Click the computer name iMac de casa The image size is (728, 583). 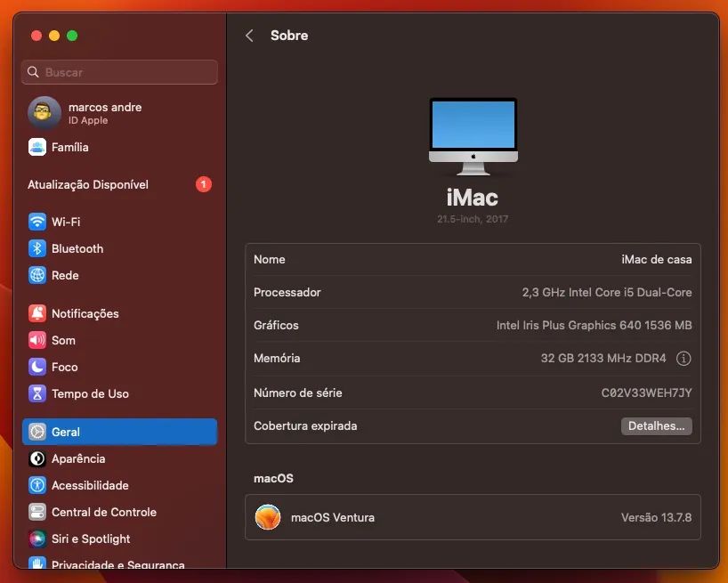click(657, 260)
